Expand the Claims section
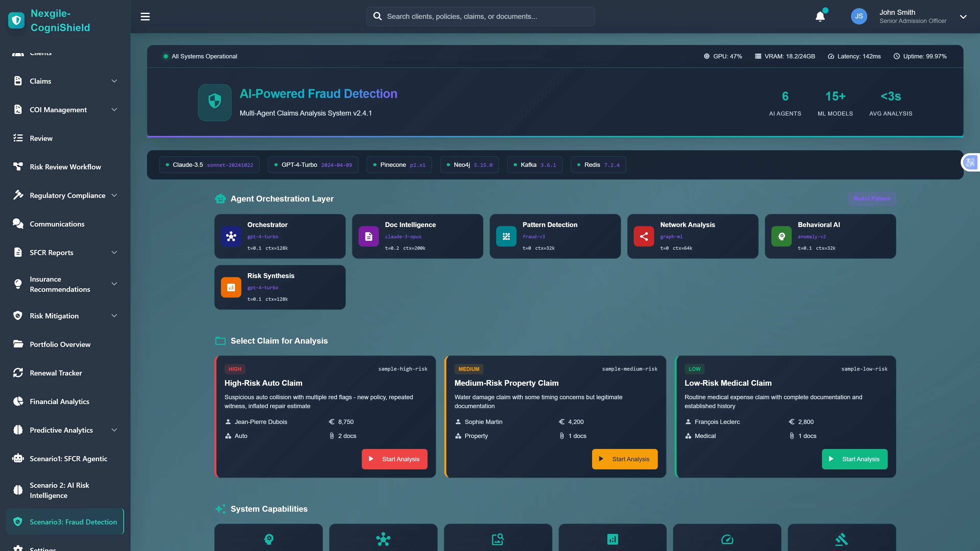The image size is (980, 551). point(114,81)
